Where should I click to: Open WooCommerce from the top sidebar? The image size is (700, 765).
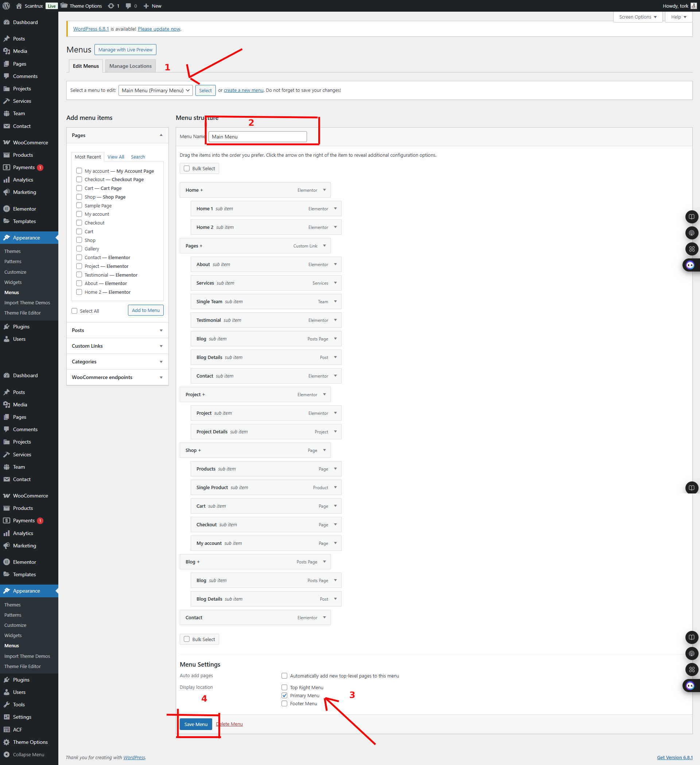click(30, 142)
